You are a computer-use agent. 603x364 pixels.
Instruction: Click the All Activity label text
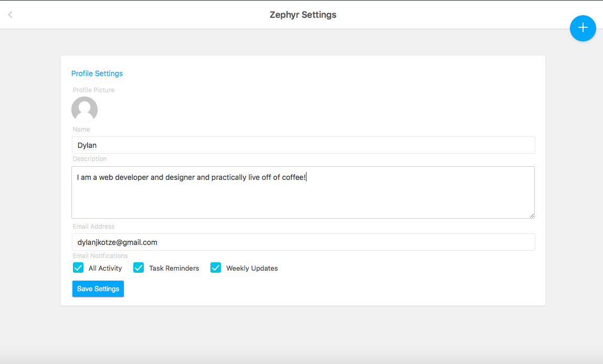[x=105, y=269]
